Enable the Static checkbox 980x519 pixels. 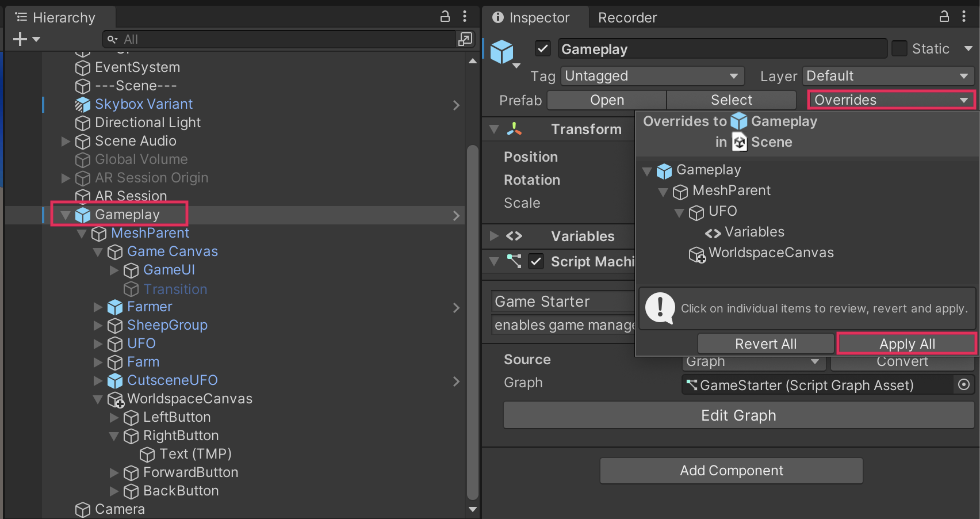coord(899,49)
